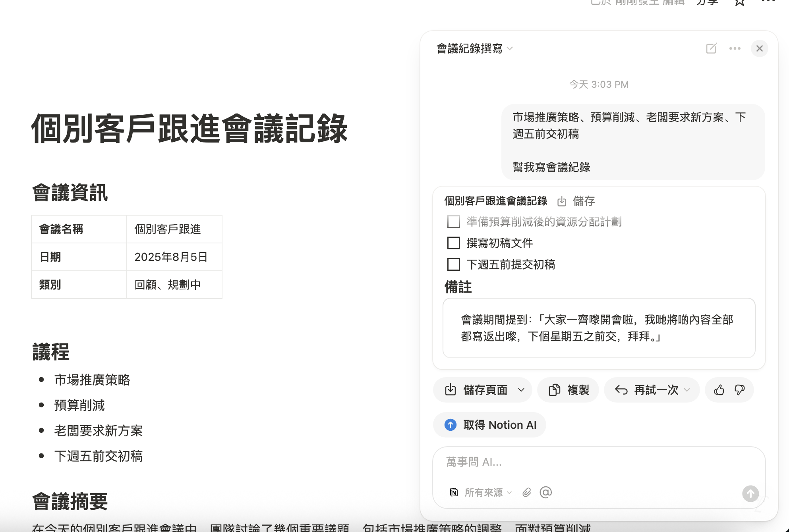Click the 個別客戶跟進會議記錄 page title
This screenshot has height=532, width=789.
[190, 128]
